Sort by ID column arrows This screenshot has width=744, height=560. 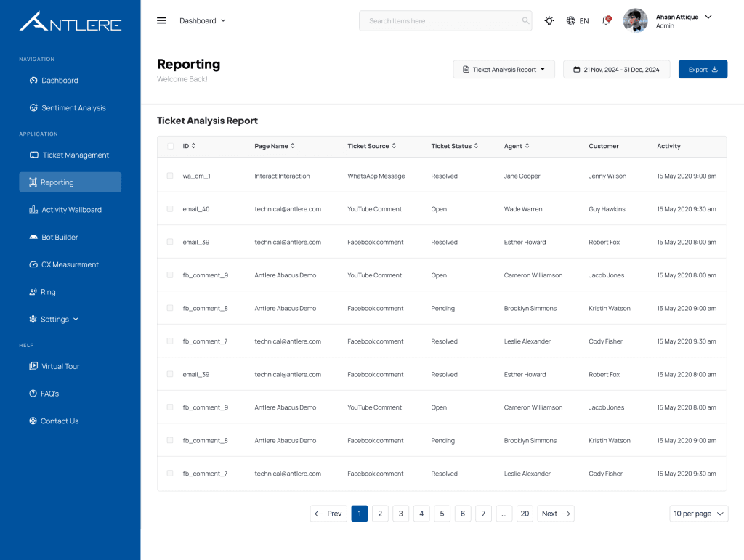point(193,145)
